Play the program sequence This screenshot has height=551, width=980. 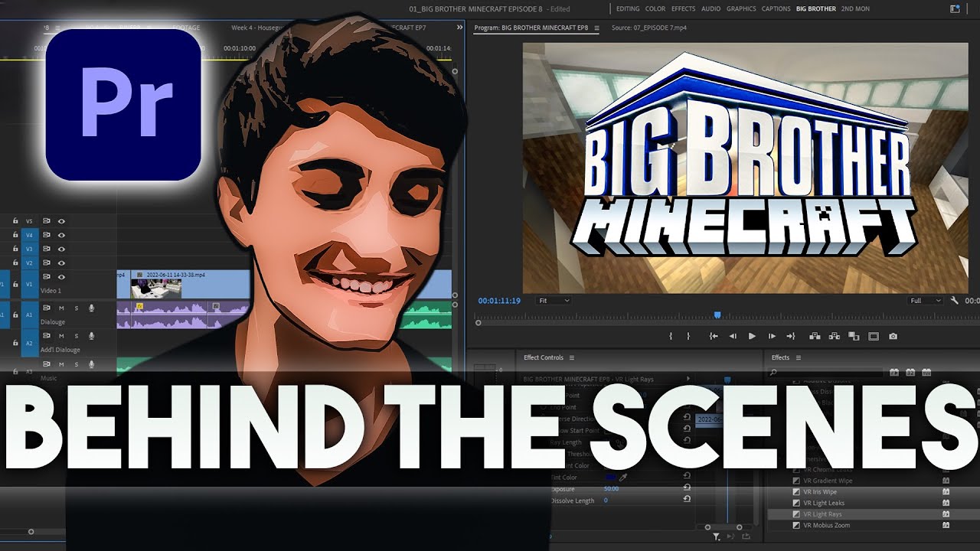click(752, 336)
